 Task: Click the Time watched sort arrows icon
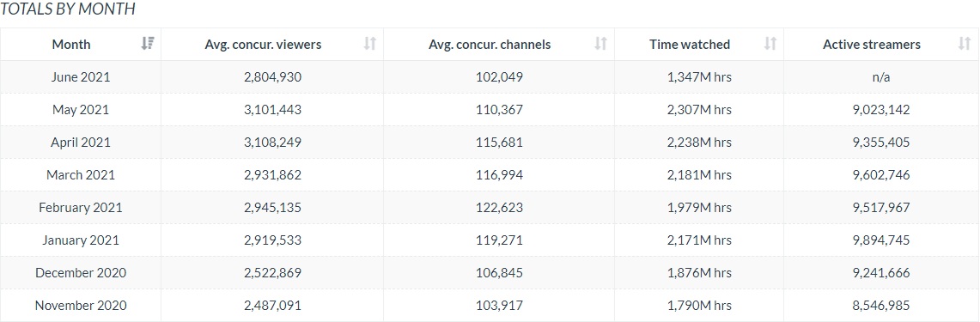770,44
